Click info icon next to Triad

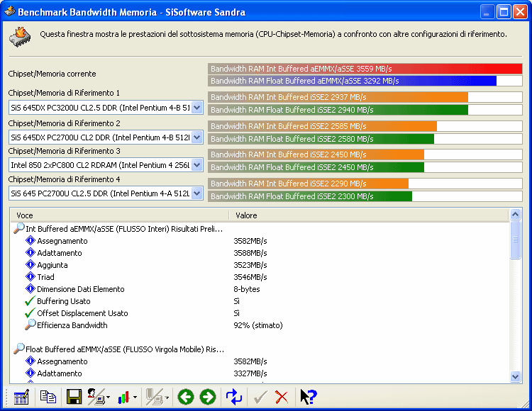[x=31, y=276]
